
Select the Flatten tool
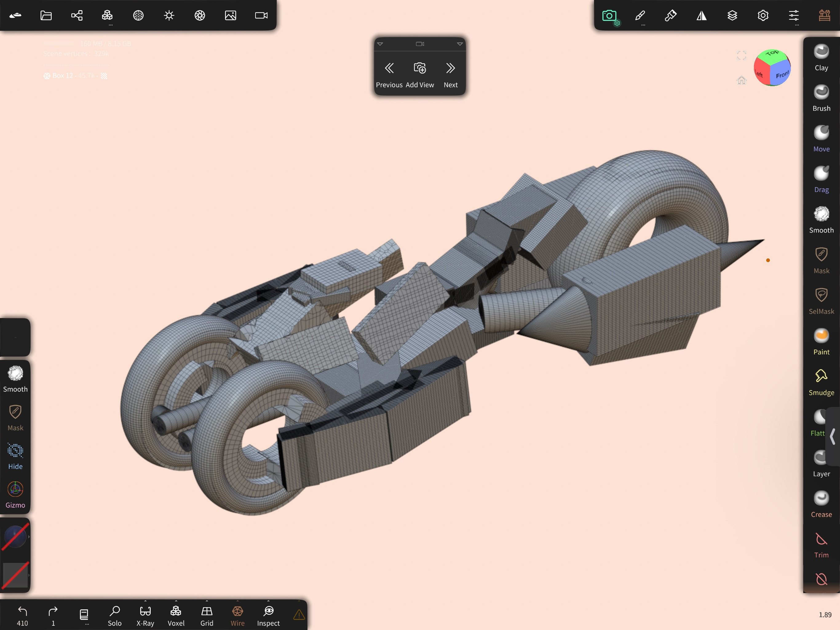[818, 423]
